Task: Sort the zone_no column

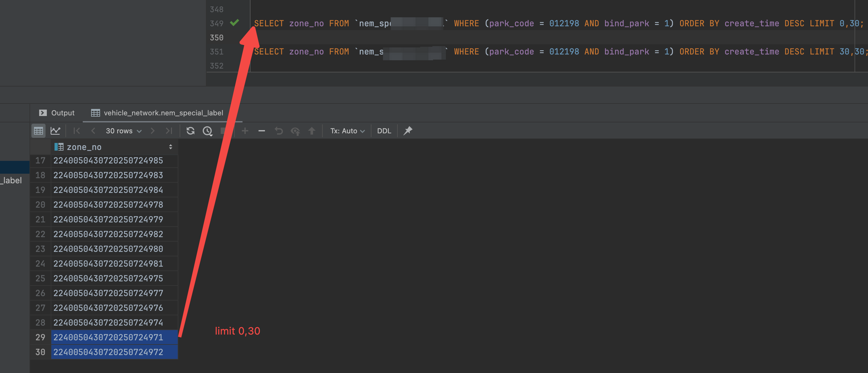Action: pyautogui.click(x=171, y=147)
